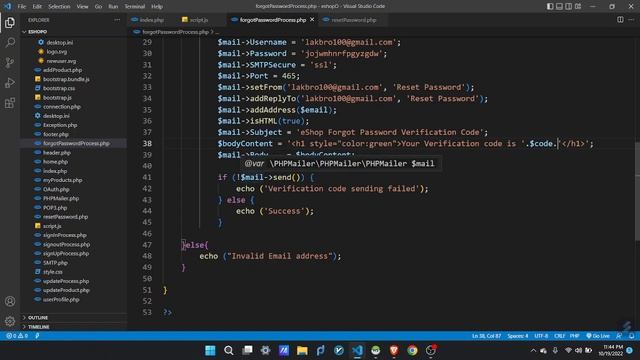
Task: Open the Run and Debug view
Action: coord(10,82)
